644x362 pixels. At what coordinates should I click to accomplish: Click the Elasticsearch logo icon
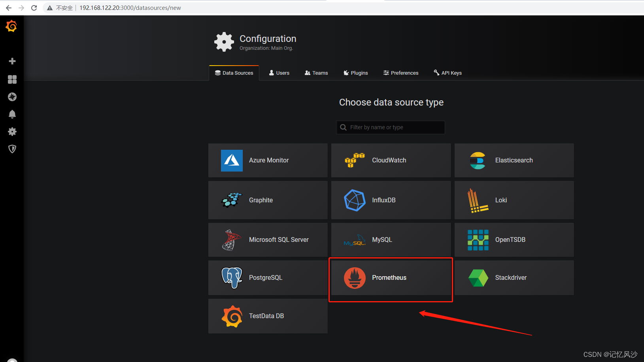(478, 160)
